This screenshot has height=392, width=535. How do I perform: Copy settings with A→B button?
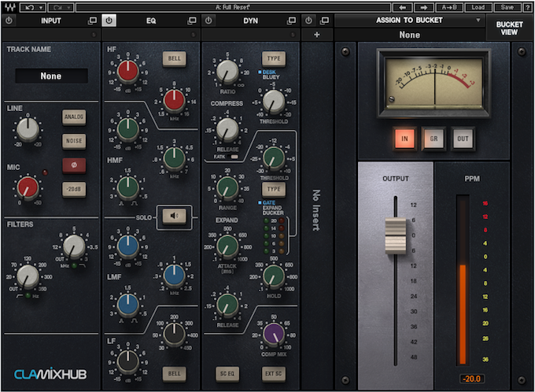(x=449, y=7)
